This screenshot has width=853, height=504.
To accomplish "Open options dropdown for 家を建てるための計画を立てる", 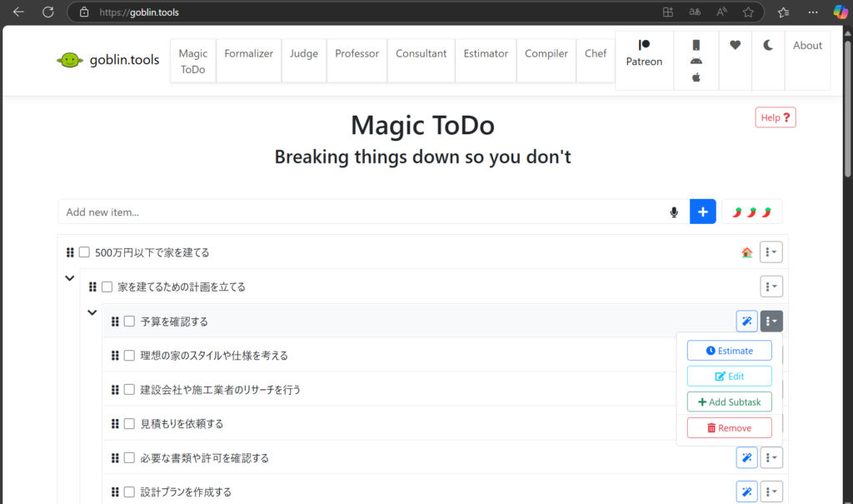I will [771, 287].
